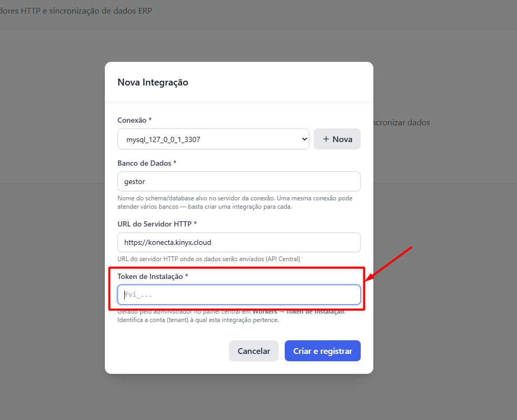Screen dimensions: 517x420
Task: Click background text sincronização de dados ERP
Action: 101,11
